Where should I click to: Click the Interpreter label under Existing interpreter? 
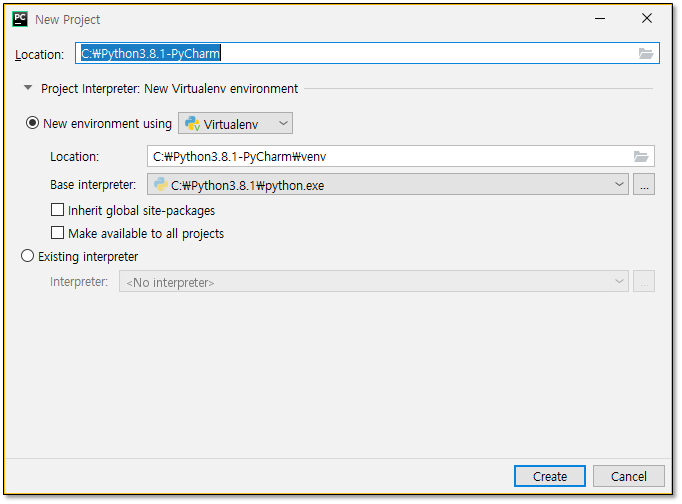click(x=79, y=282)
